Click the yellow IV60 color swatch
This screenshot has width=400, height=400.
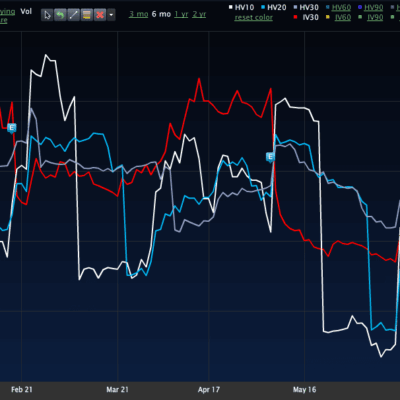[x=328, y=17]
